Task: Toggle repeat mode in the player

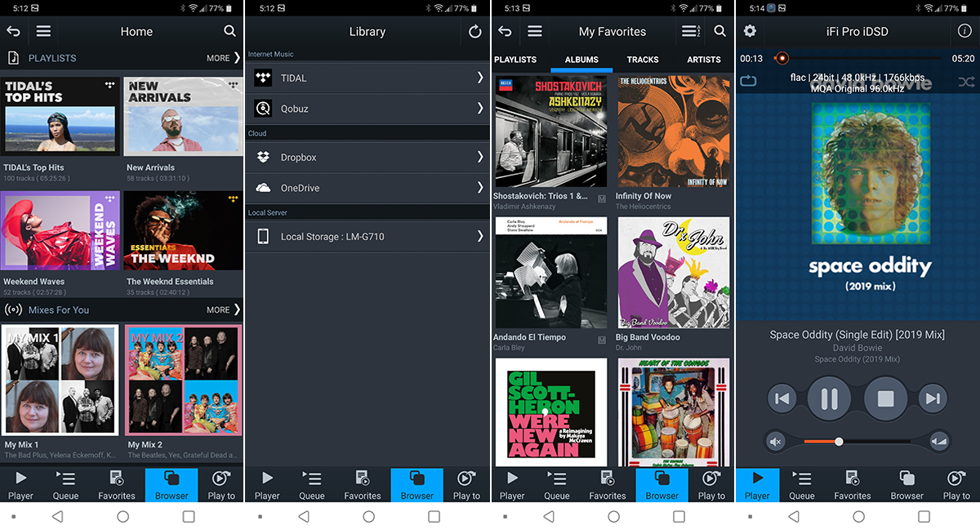Action: tap(748, 81)
